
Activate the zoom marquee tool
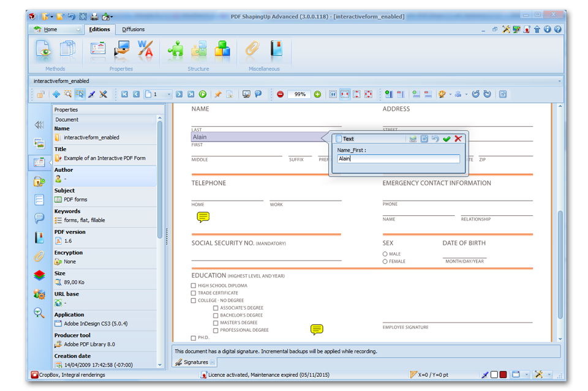pos(68,94)
